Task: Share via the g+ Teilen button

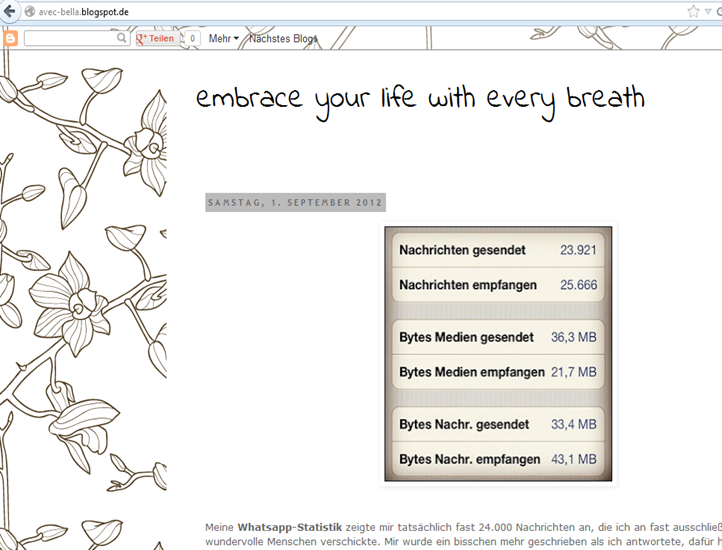Action: [156, 38]
